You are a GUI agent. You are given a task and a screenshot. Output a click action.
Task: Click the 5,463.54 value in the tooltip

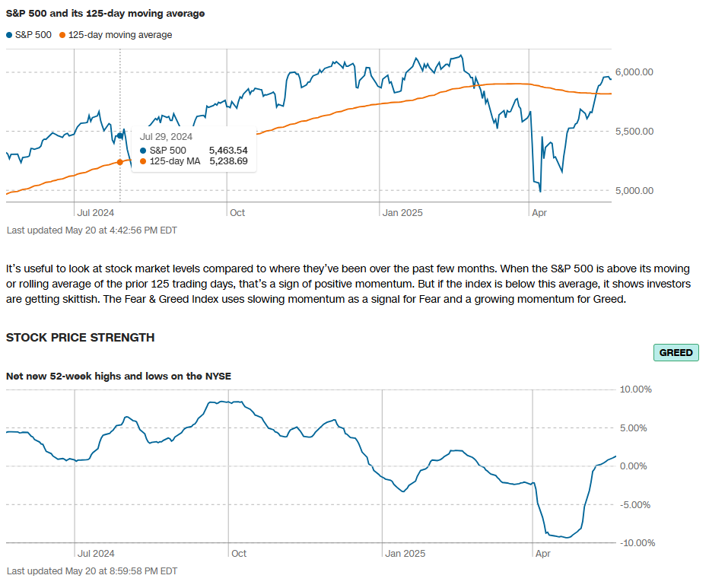(228, 151)
